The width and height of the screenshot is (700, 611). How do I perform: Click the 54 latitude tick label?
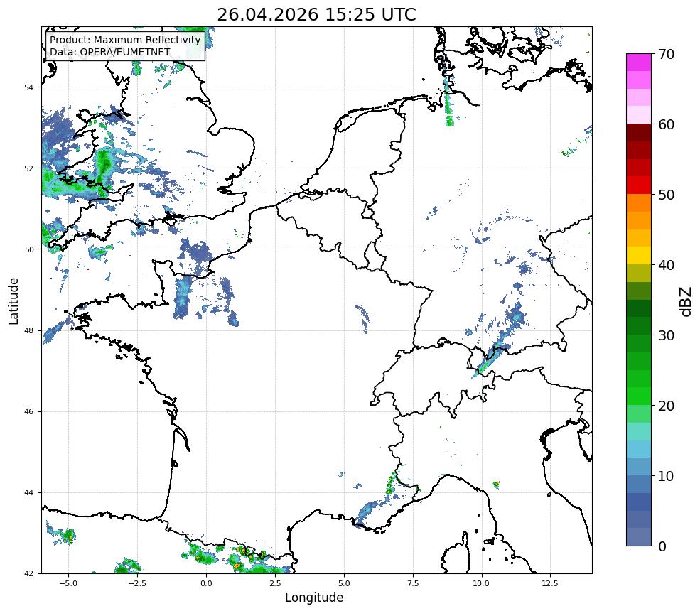28,87
